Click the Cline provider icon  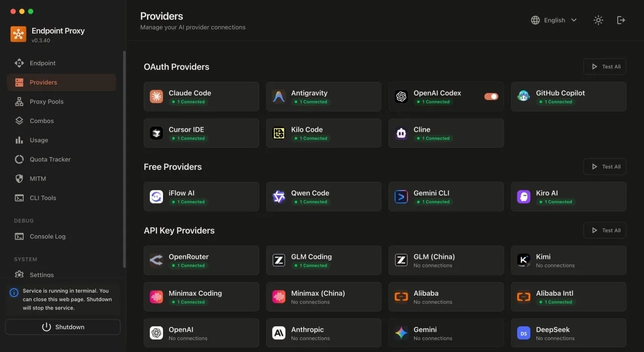[x=401, y=133]
